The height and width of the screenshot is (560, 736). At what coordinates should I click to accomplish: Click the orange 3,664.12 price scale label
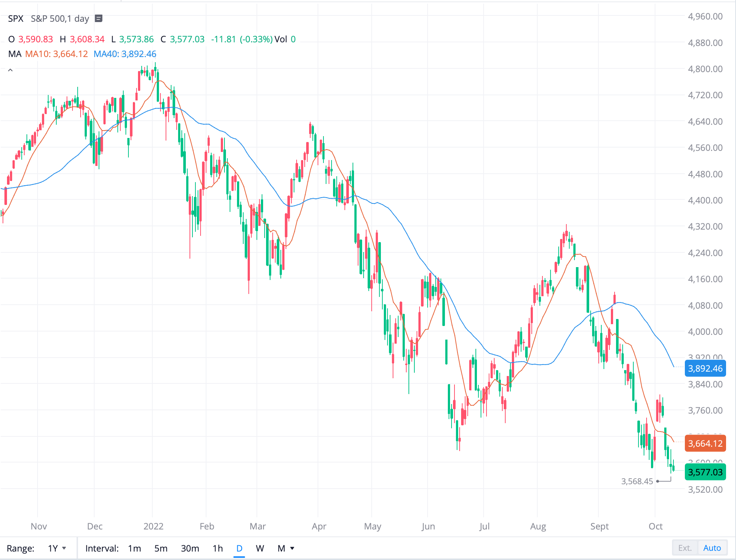pos(705,444)
